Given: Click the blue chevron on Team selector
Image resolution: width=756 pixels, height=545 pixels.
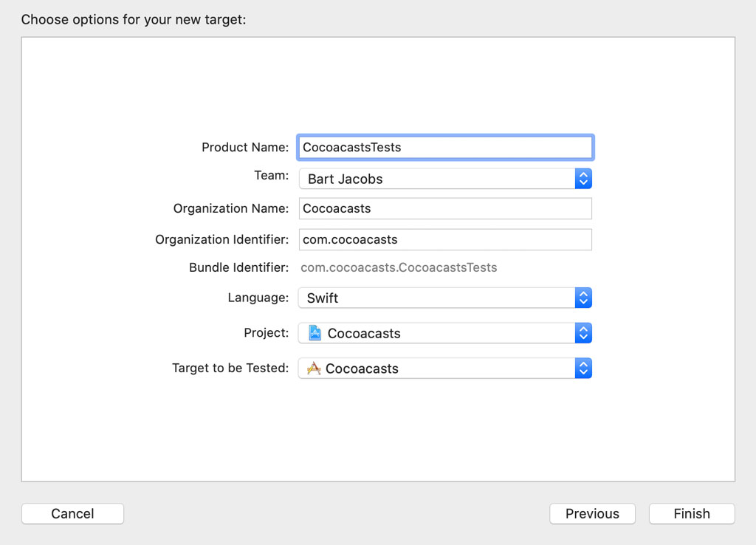Looking at the screenshot, I should pos(583,178).
